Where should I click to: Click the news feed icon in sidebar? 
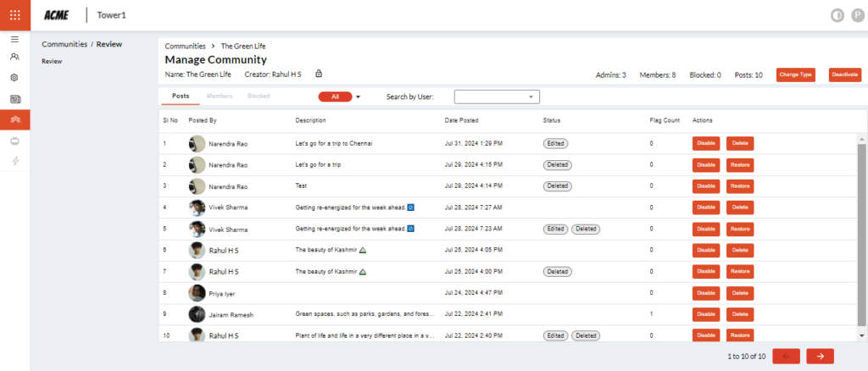tap(14, 99)
